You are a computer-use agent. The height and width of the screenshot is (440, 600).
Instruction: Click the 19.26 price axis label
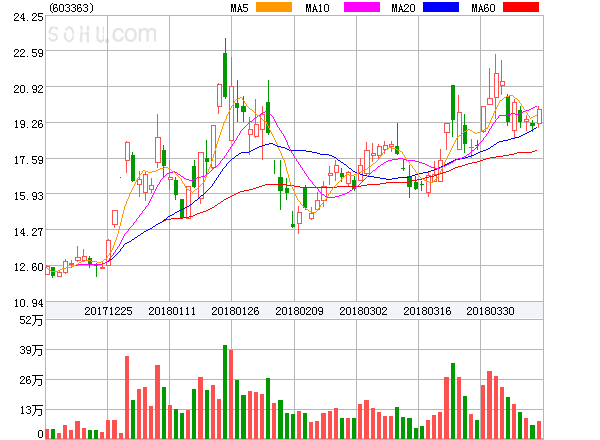28,124
